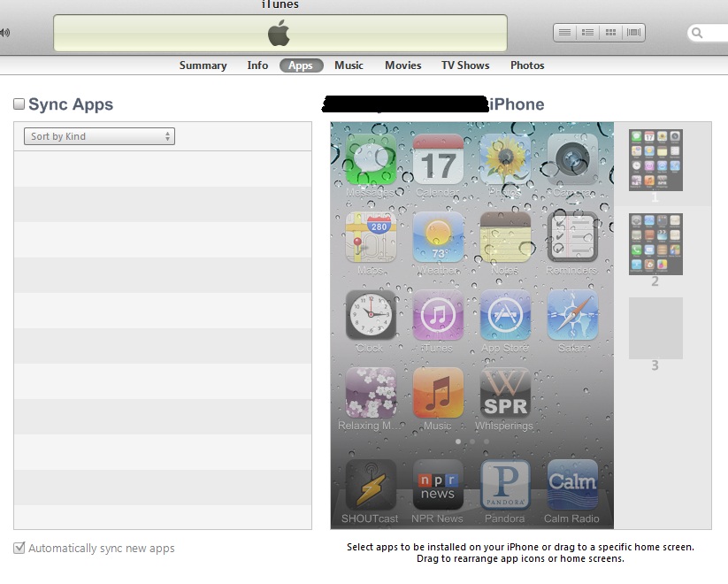728x584 pixels.
Task: Switch to grid view
Action: 611,33
